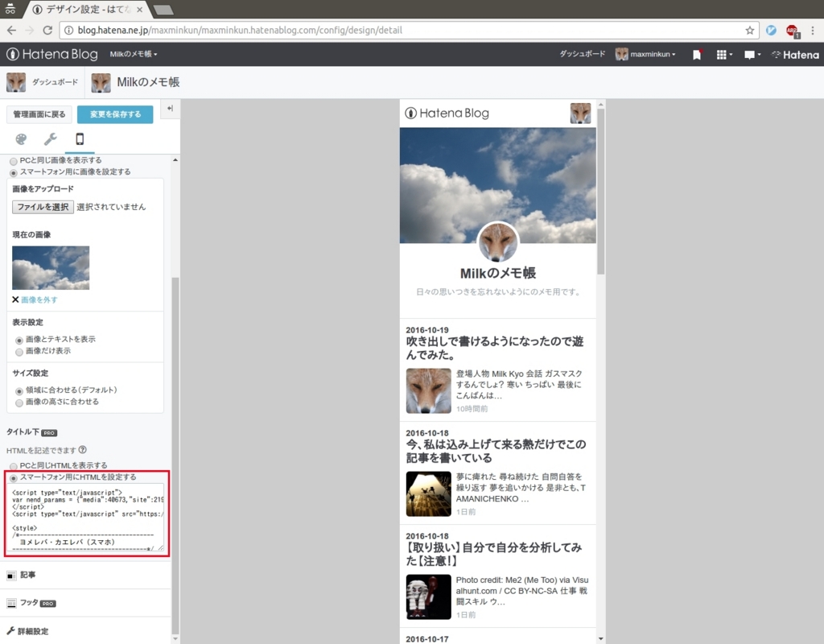Open the Milkのメモ帳 blog switcher dropdown

tap(133, 54)
